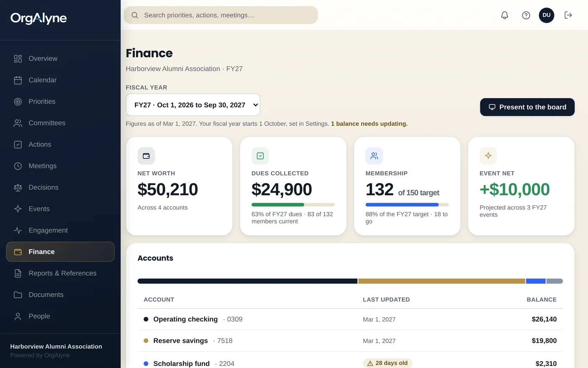Click the '28 days old' warning badge
Screen dimensions: 588x368
tap(388, 363)
